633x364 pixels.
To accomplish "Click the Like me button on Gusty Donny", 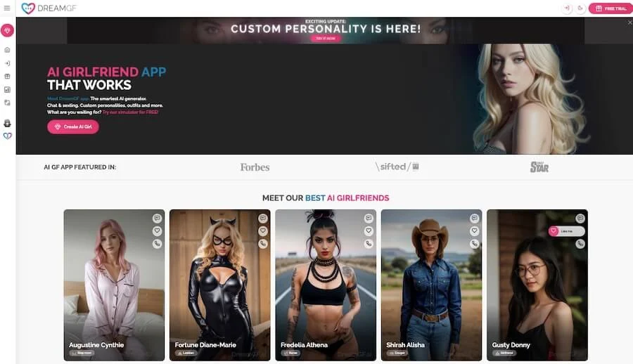I will tap(566, 231).
